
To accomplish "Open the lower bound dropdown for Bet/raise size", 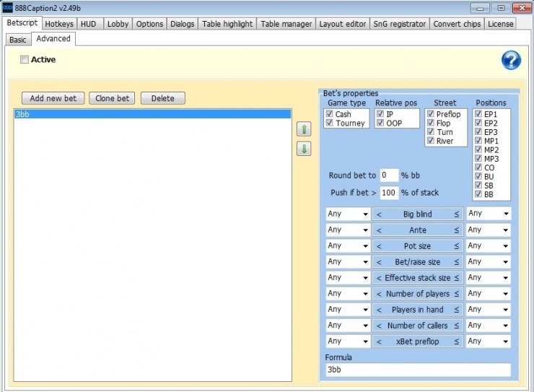I will point(348,261).
